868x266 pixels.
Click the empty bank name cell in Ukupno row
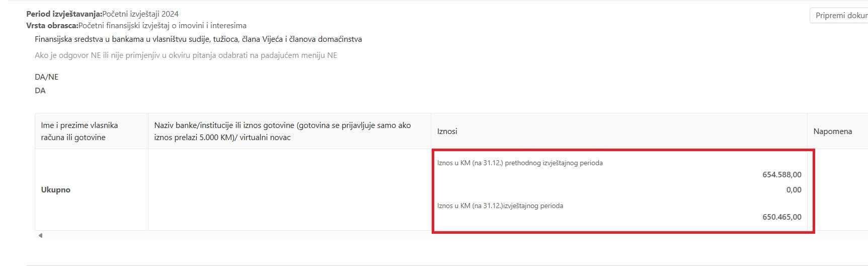289,190
